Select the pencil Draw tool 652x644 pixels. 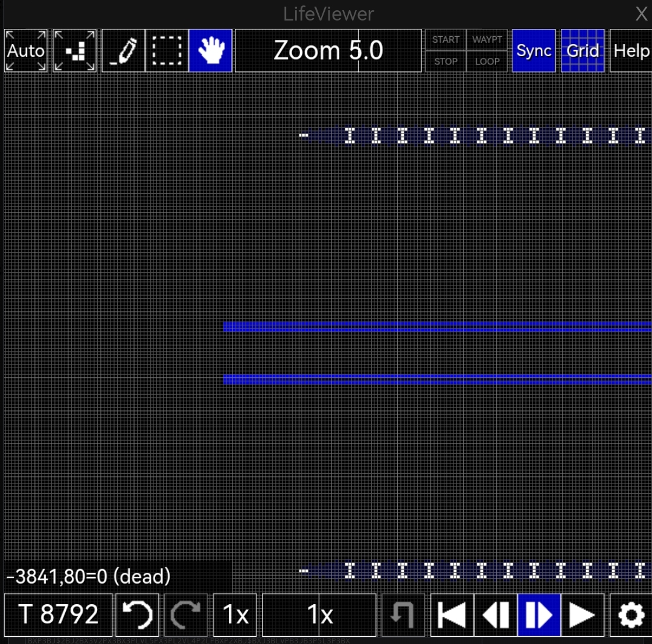point(124,51)
